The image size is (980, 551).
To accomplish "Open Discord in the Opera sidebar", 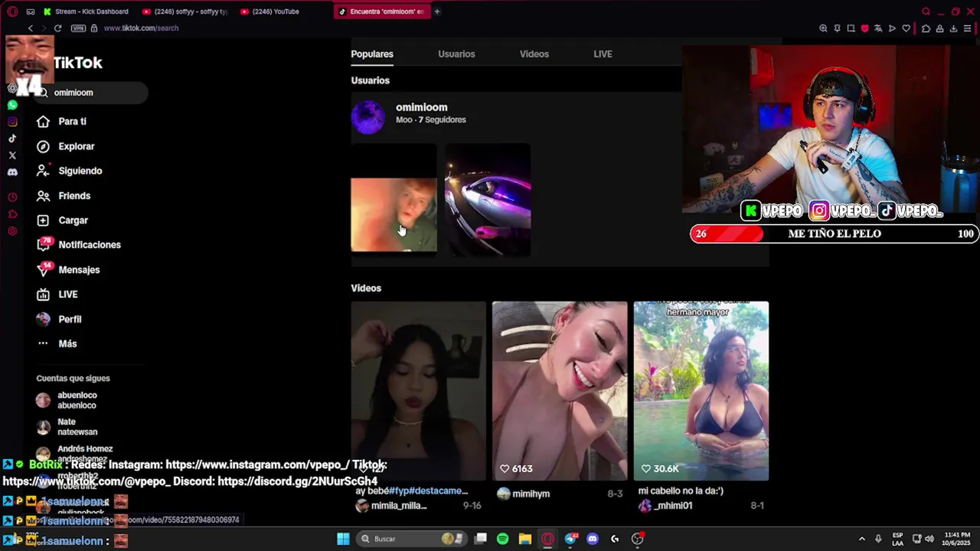I will [12, 172].
